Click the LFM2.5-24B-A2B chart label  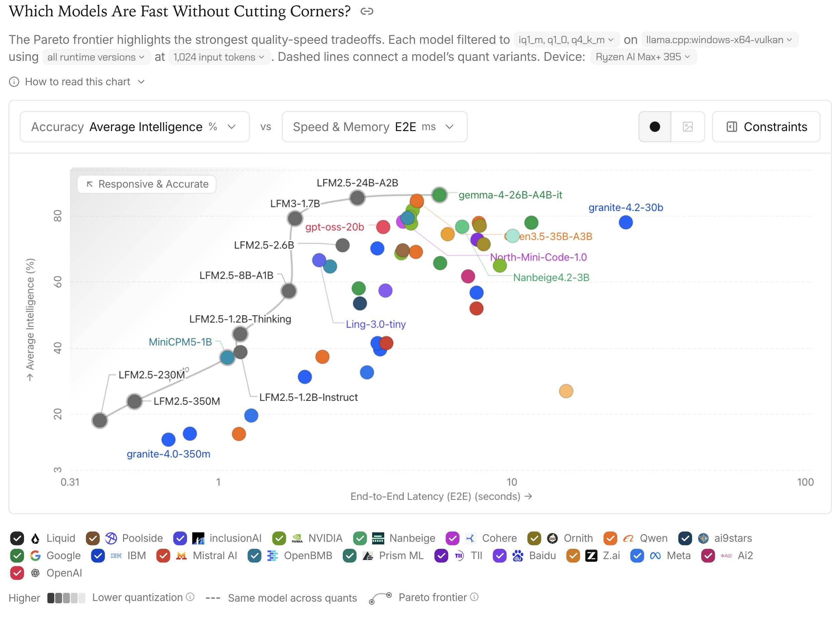[x=357, y=183]
